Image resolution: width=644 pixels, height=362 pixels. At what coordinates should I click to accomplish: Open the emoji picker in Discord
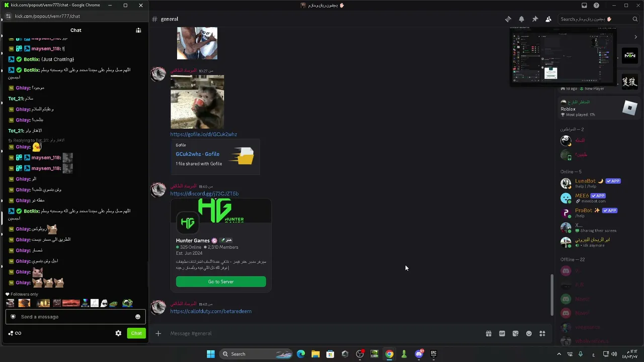529,333
